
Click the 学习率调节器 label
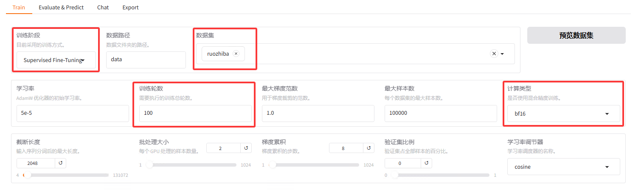pos(526,142)
